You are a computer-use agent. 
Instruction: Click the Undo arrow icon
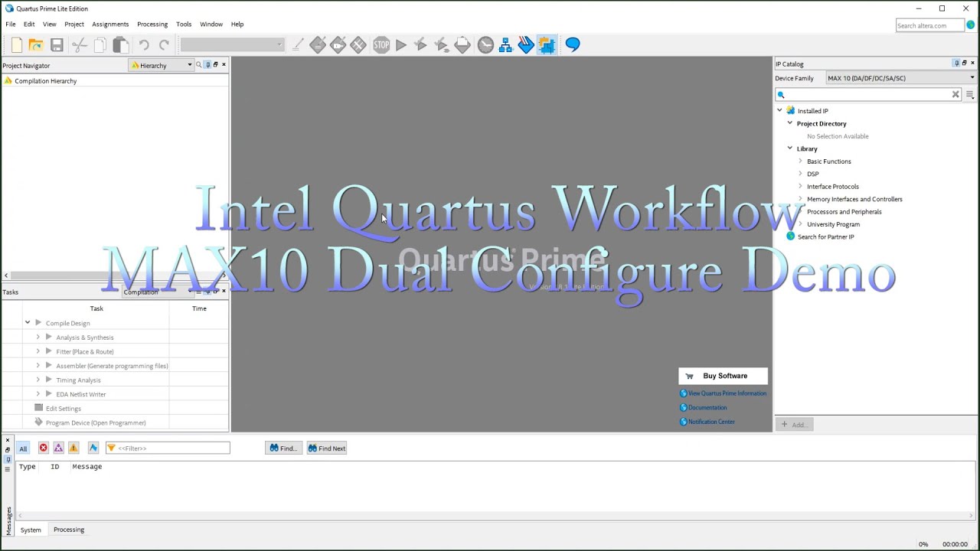click(144, 45)
